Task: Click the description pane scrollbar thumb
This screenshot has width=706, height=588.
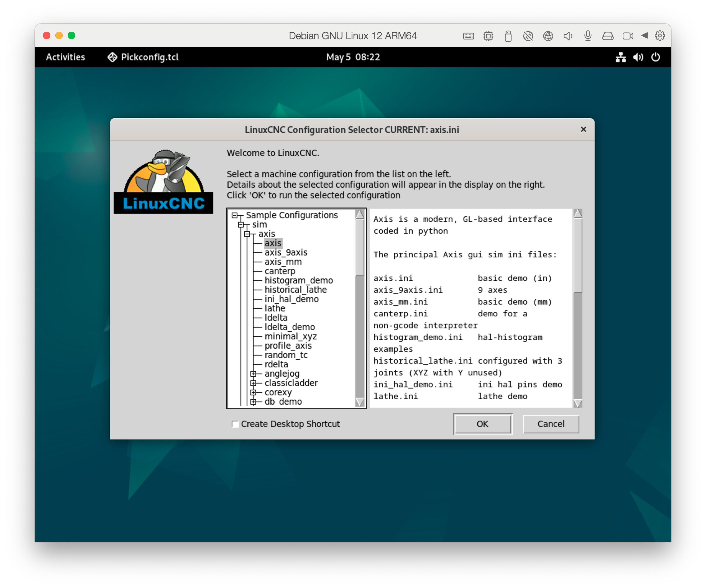Action: [578, 255]
